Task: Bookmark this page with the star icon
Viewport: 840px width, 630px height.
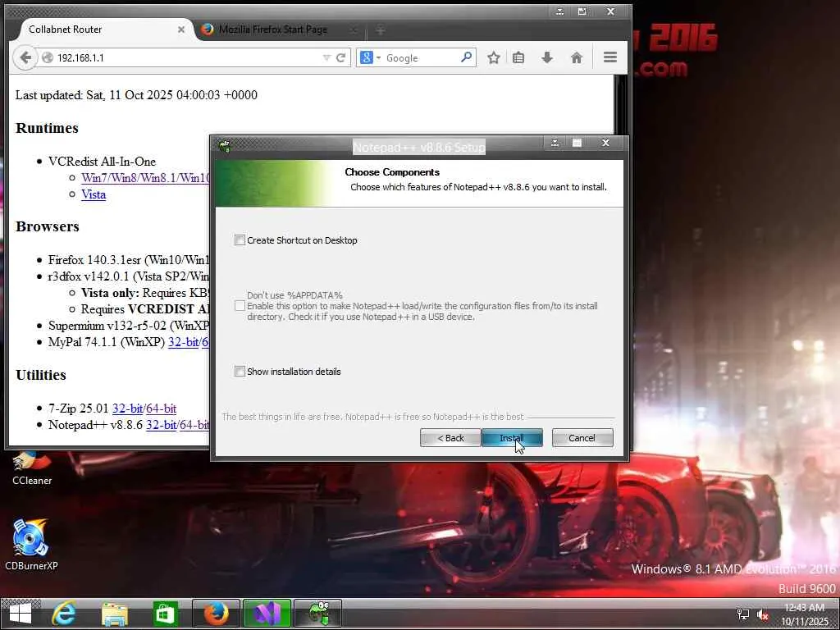Action: coord(493,57)
